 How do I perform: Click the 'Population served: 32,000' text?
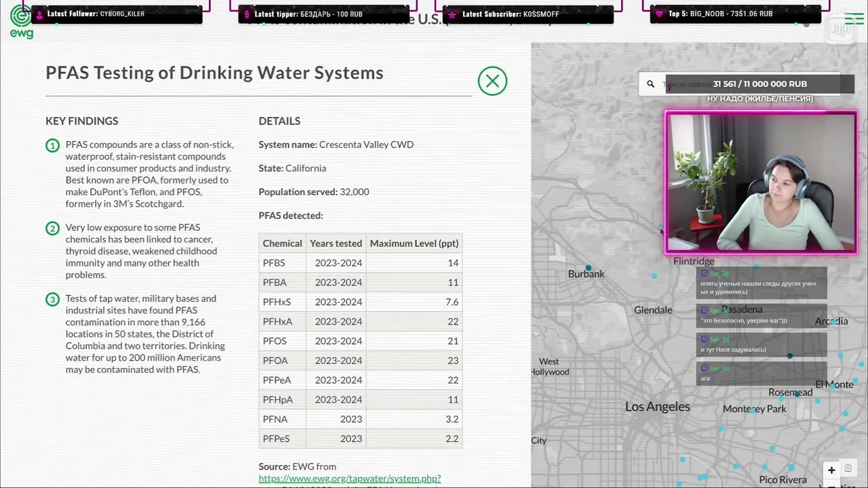click(x=314, y=192)
